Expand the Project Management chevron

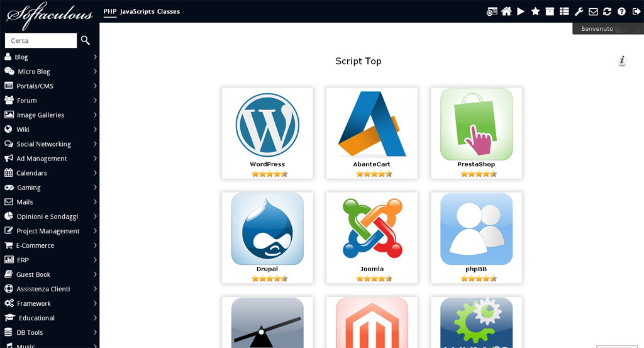click(95, 230)
